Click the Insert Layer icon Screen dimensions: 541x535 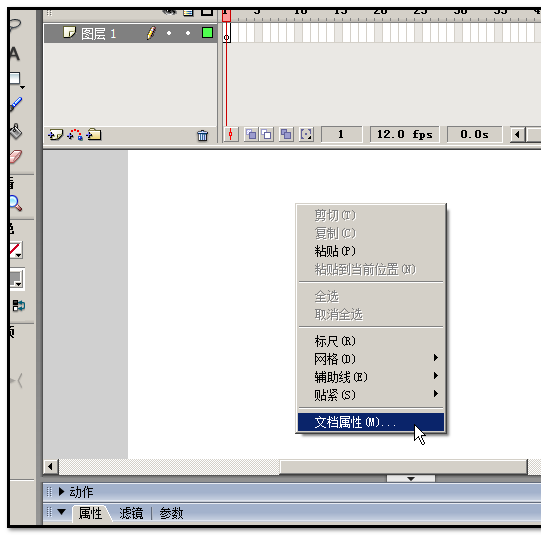click(56, 135)
